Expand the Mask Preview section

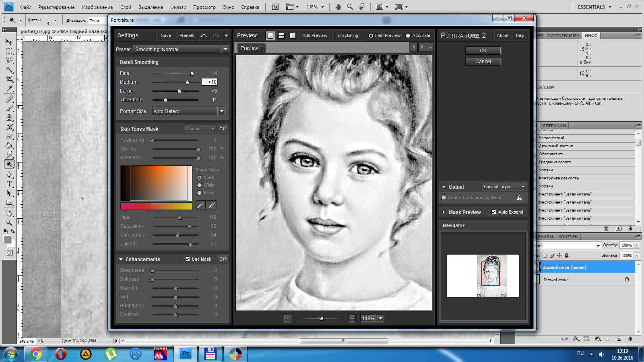tap(444, 212)
